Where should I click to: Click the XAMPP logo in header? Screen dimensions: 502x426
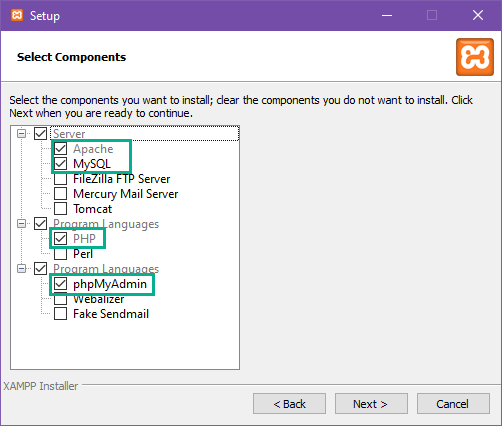click(x=475, y=57)
